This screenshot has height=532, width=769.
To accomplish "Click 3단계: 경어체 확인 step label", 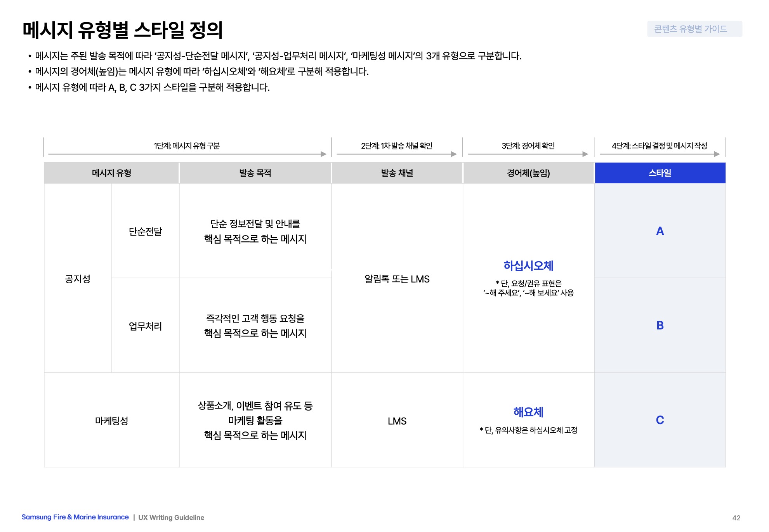I will coord(528,146).
